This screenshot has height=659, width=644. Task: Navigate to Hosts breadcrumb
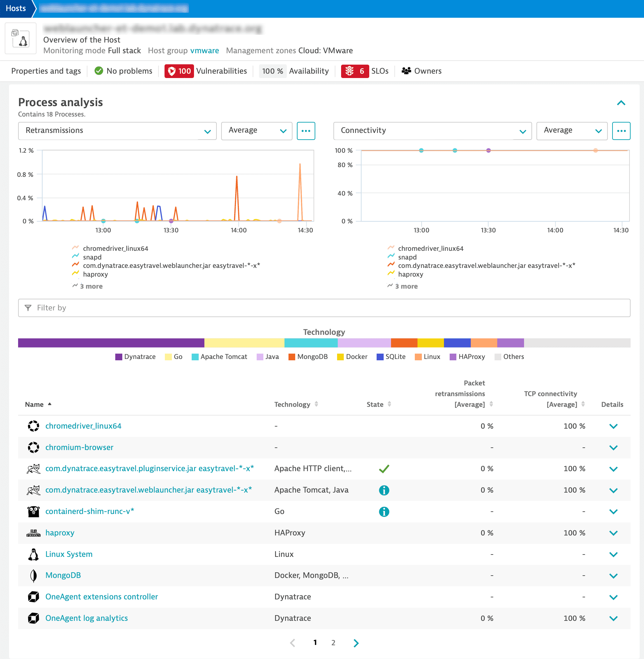(16, 8)
